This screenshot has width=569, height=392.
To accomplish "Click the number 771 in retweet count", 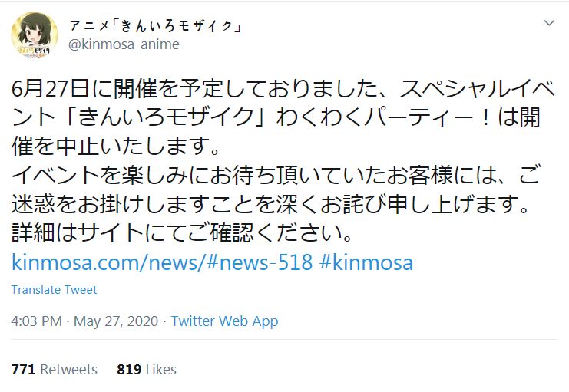I will point(23,369).
